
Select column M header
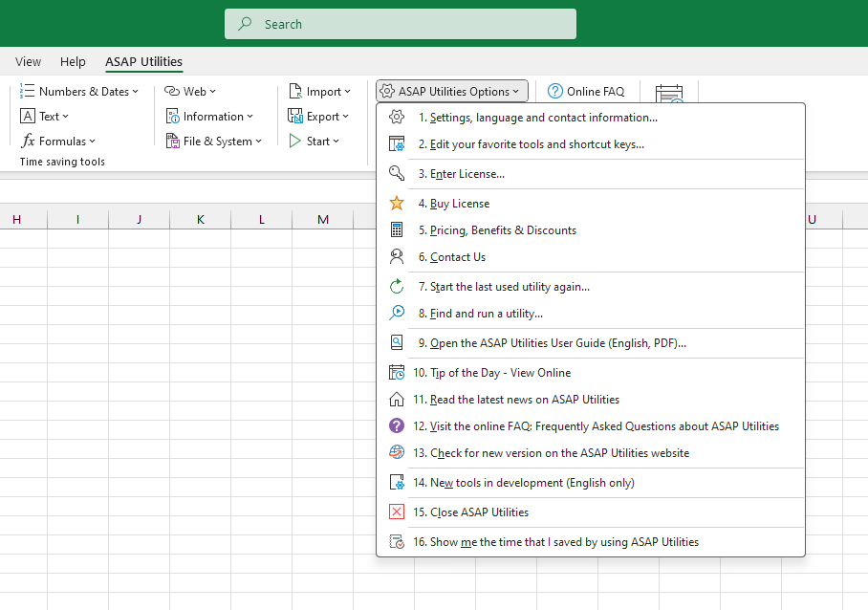pyautogui.click(x=323, y=220)
